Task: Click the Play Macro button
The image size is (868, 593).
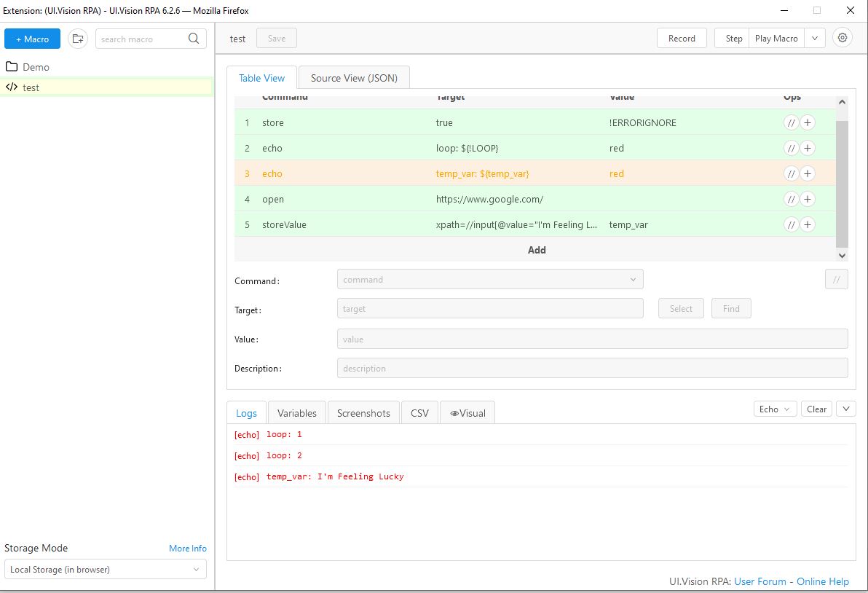Action: pyautogui.click(x=776, y=38)
